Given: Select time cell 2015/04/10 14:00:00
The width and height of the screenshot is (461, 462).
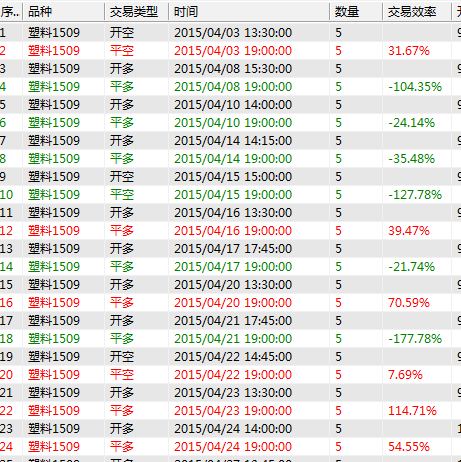Looking at the screenshot, I should pos(233,105).
